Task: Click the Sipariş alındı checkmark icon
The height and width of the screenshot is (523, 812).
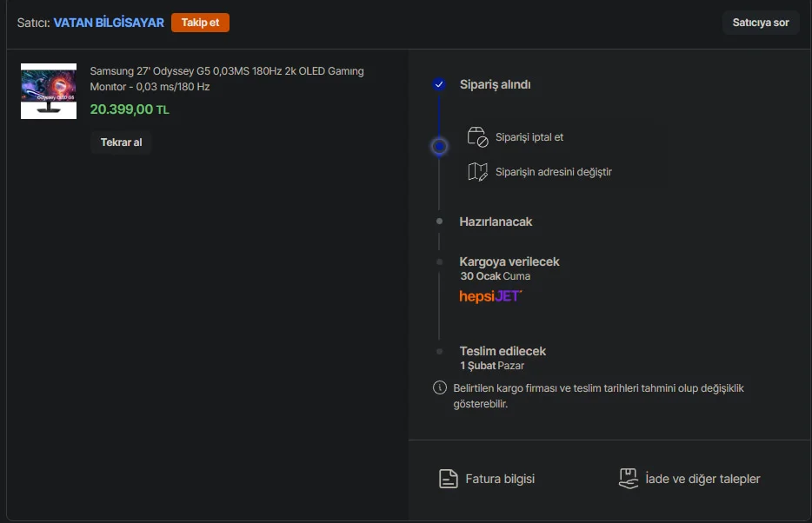Action: (439, 84)
